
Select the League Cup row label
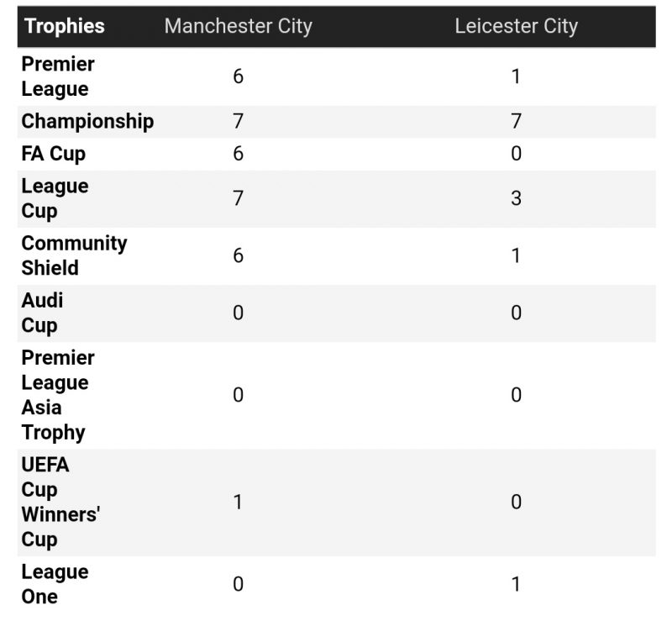coord(55,198)
